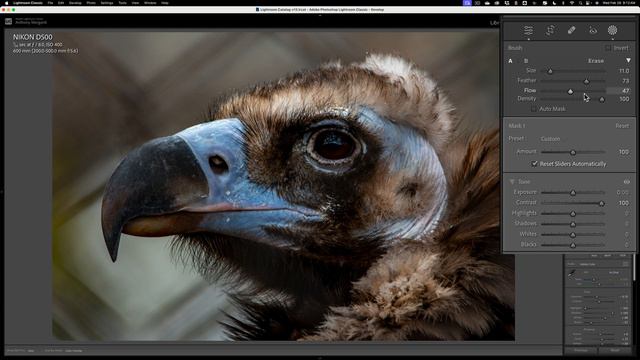
Task: Open the Settings menu
Action: point(107,3)
